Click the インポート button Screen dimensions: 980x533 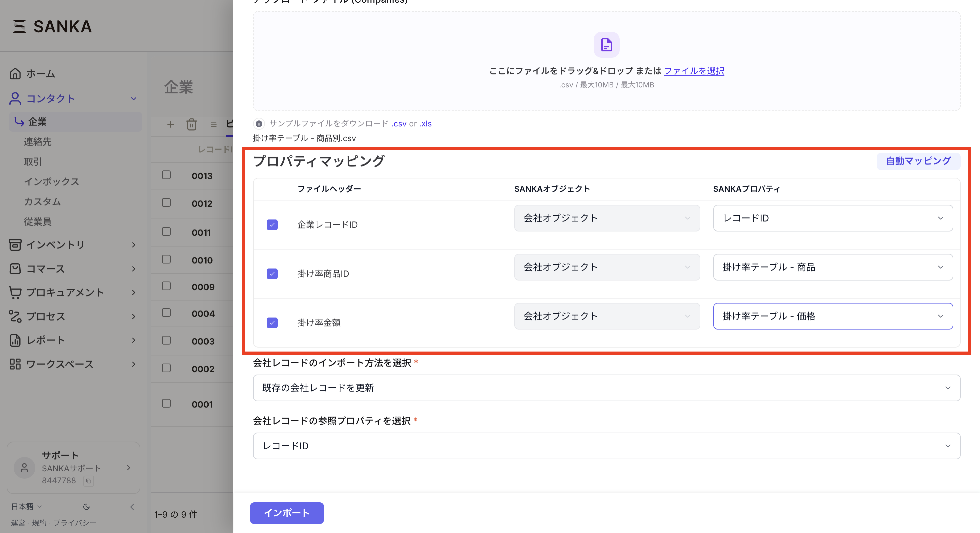[x=286, y=513]
